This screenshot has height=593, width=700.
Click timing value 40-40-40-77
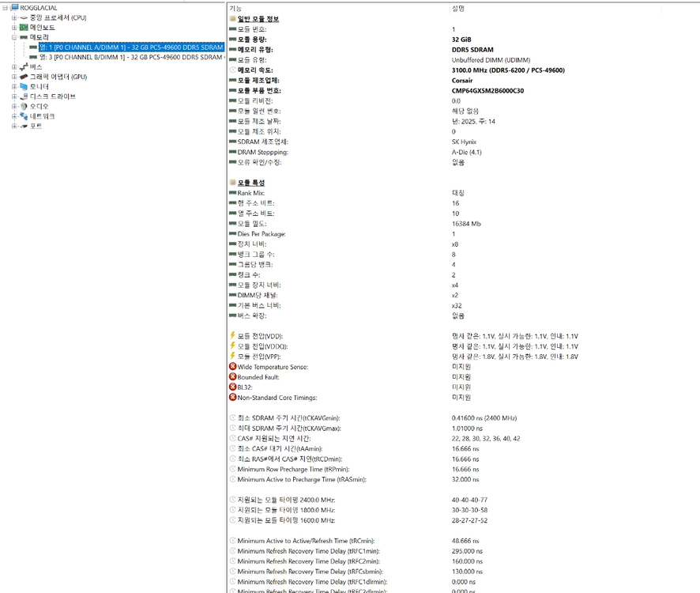[469, 500]
